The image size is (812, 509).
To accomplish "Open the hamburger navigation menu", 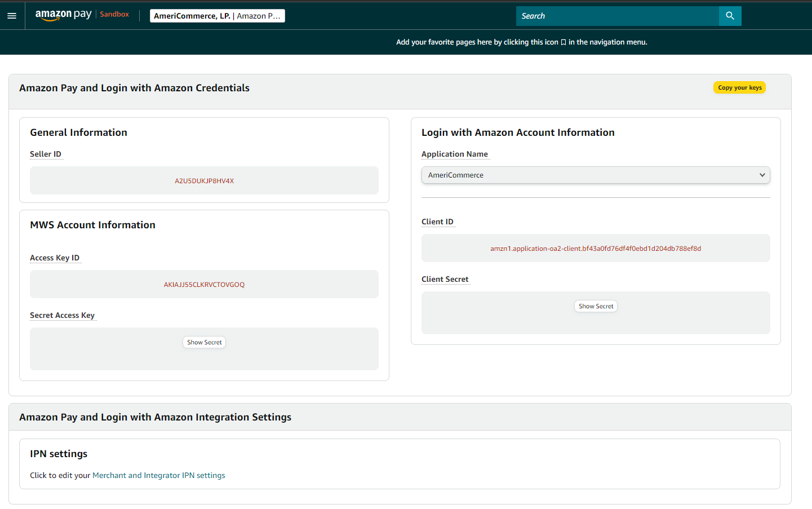I will coord(12,16).
